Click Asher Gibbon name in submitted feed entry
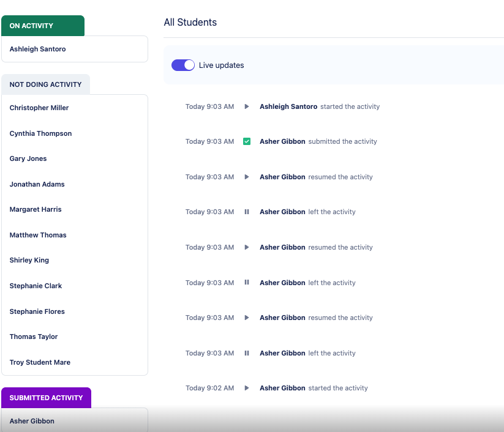 [282, 141]
